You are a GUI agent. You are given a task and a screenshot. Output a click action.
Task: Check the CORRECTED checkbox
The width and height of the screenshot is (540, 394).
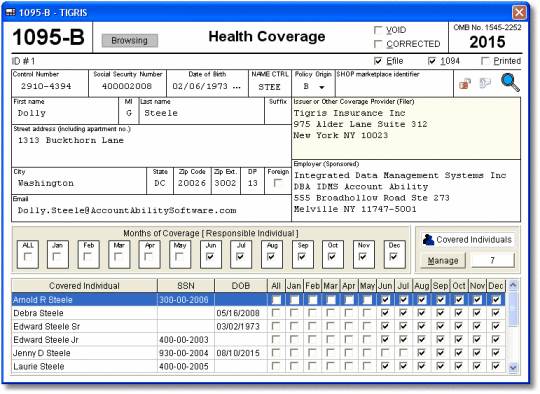[378, 44]
